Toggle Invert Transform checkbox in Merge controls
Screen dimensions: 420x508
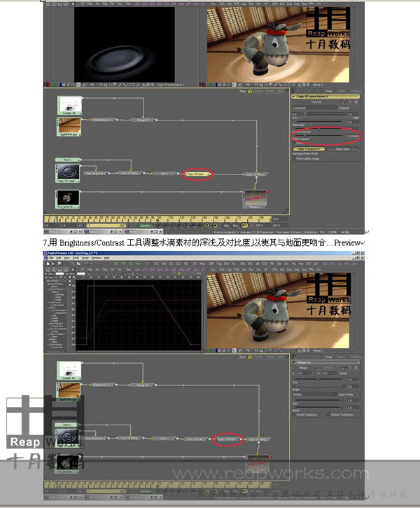(x=295, y=416)
